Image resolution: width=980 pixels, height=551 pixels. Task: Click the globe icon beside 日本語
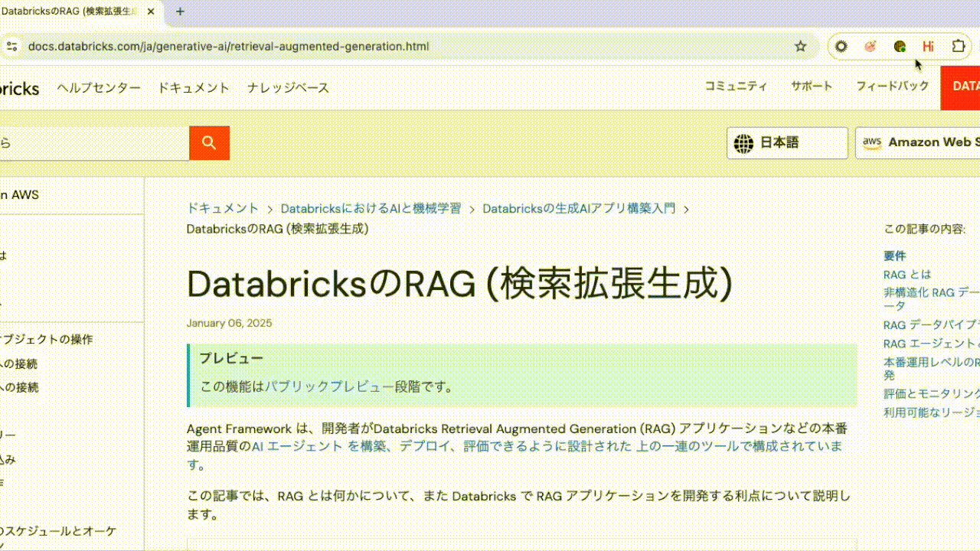pos(742,142)
